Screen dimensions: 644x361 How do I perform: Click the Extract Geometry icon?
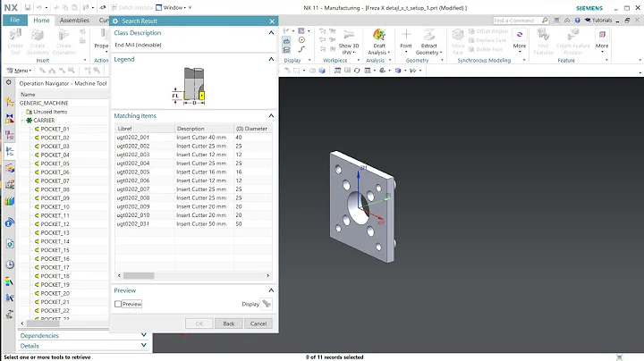(428, 35)
